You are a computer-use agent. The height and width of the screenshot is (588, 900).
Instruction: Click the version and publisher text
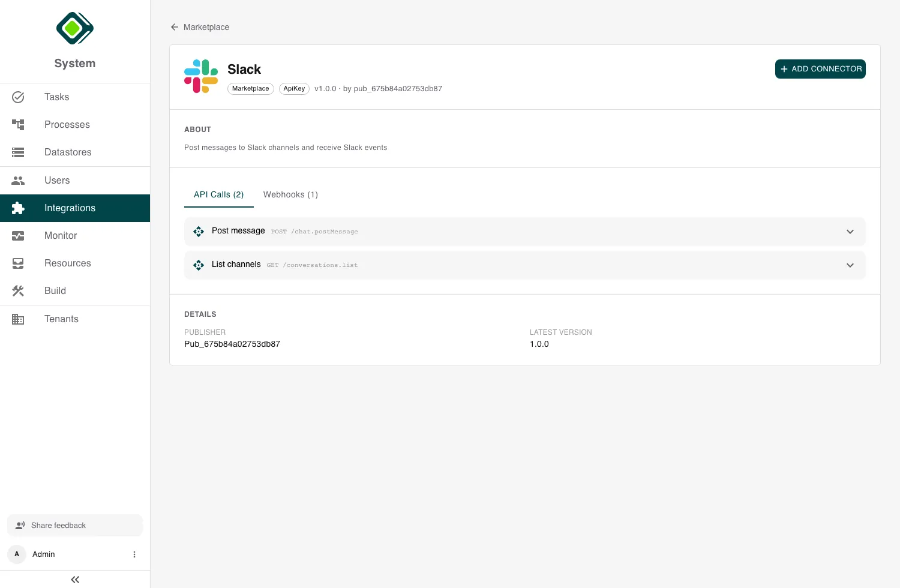click(x=379, y=89)
